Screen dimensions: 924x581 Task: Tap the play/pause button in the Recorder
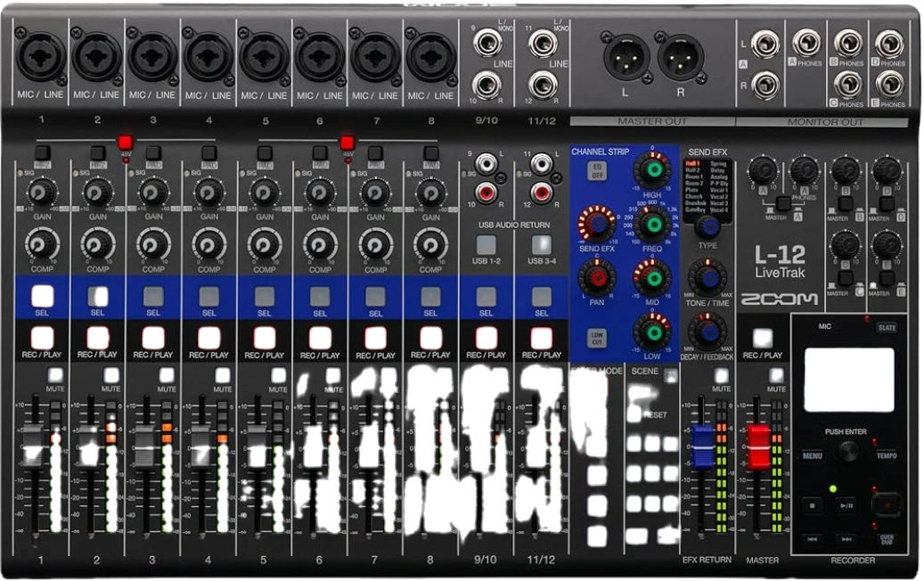pos(846,505)
